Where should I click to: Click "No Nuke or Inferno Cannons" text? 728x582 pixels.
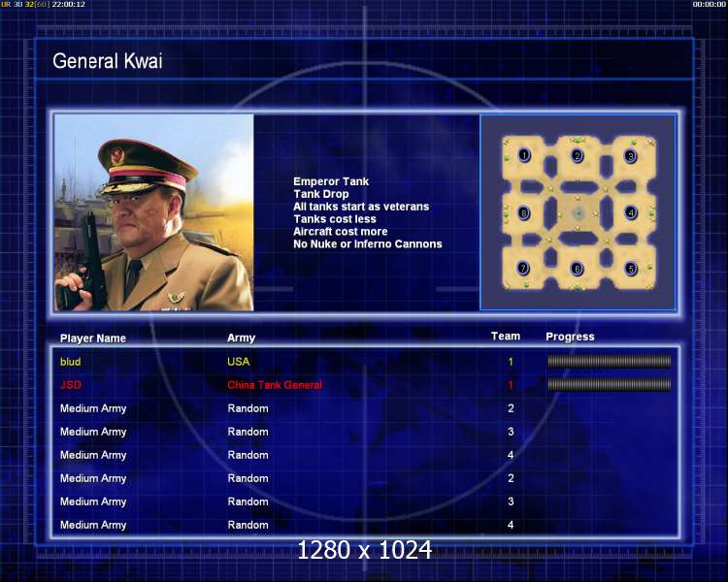coord(368,244)
